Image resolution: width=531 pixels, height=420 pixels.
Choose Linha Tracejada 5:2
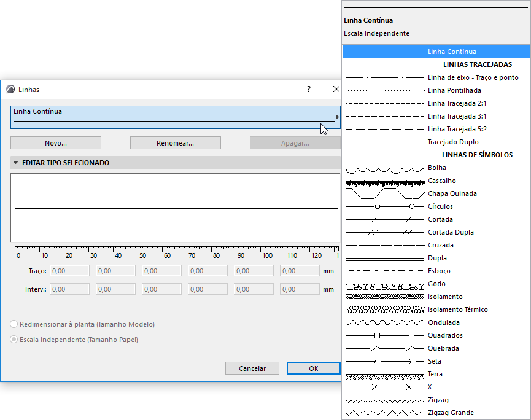click(x=436, y=129)
